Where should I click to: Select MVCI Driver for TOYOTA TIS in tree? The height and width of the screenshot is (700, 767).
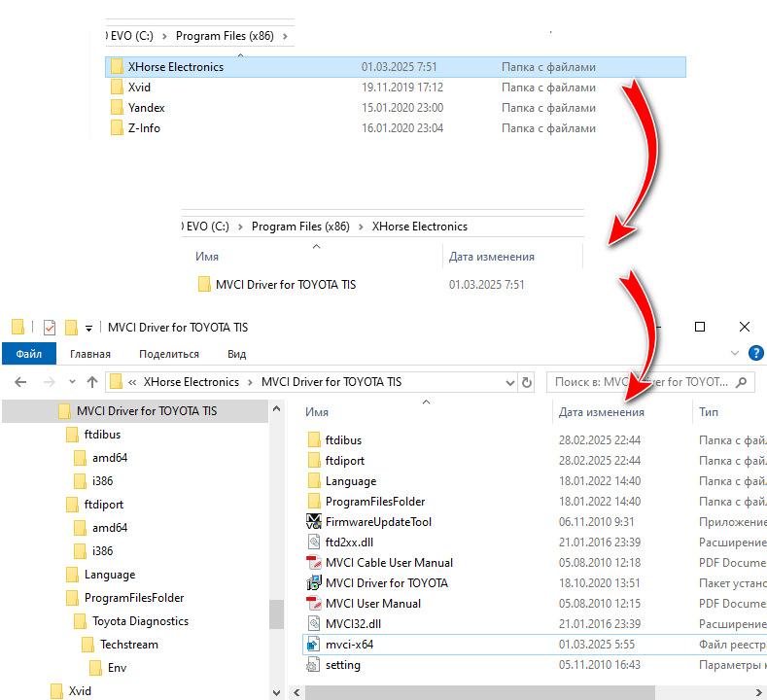146,411
